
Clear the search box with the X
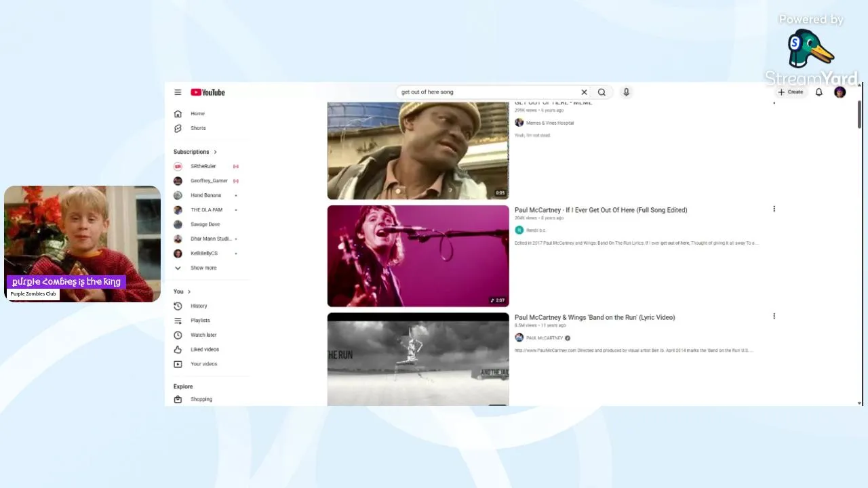coord(584,92)
